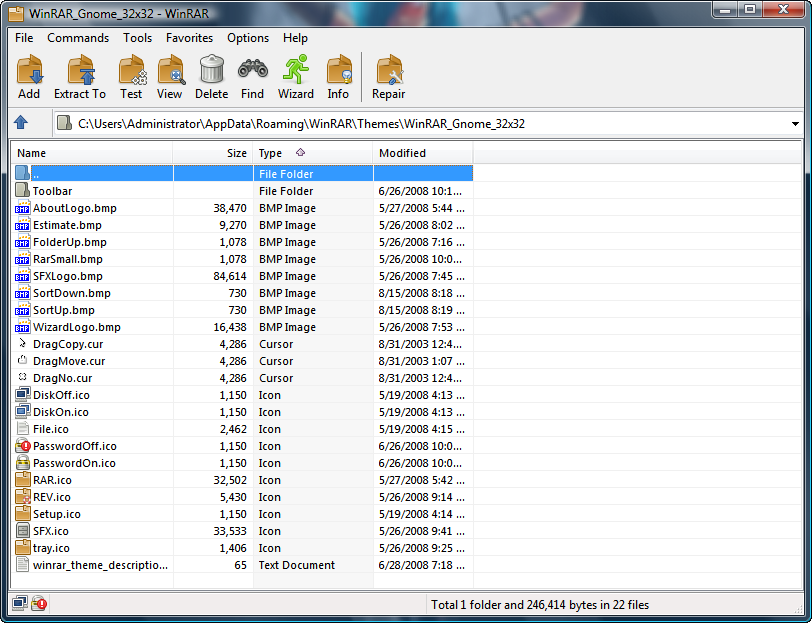Click the RAR.ico file icon
This screenshot has width=812, height=623.
click(x=22, y=480)
